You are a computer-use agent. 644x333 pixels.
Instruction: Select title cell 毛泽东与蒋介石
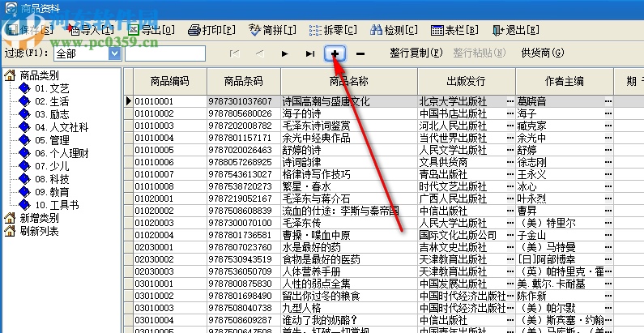coord(349,199)
